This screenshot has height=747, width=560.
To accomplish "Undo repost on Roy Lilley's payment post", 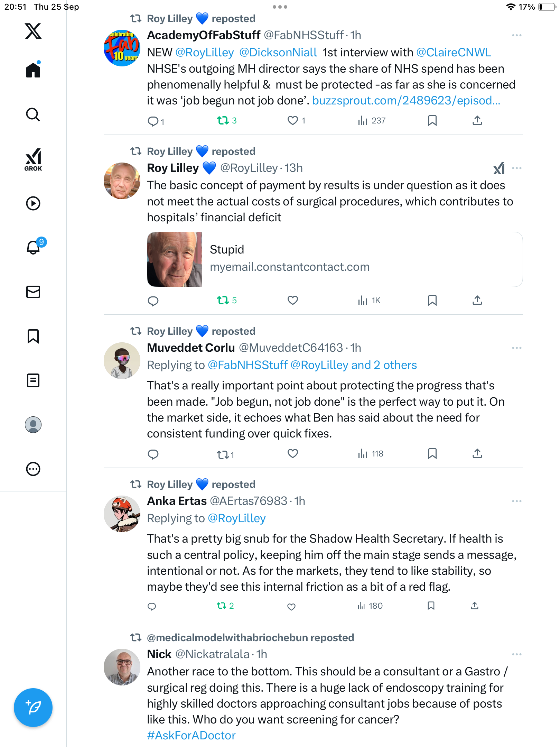I will click(x=223, y=300).
